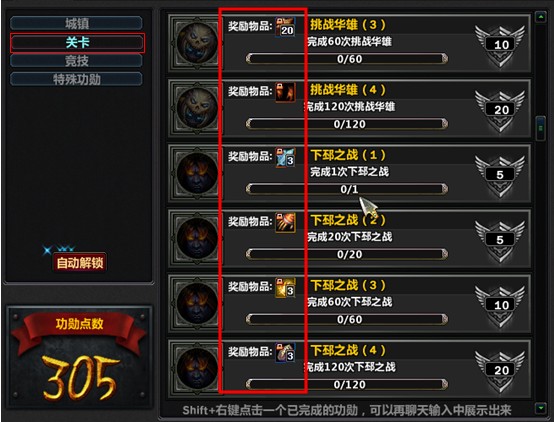
Task: Click reward item icon for 下邳之战 (1)
Action: (x=285, y=157)
